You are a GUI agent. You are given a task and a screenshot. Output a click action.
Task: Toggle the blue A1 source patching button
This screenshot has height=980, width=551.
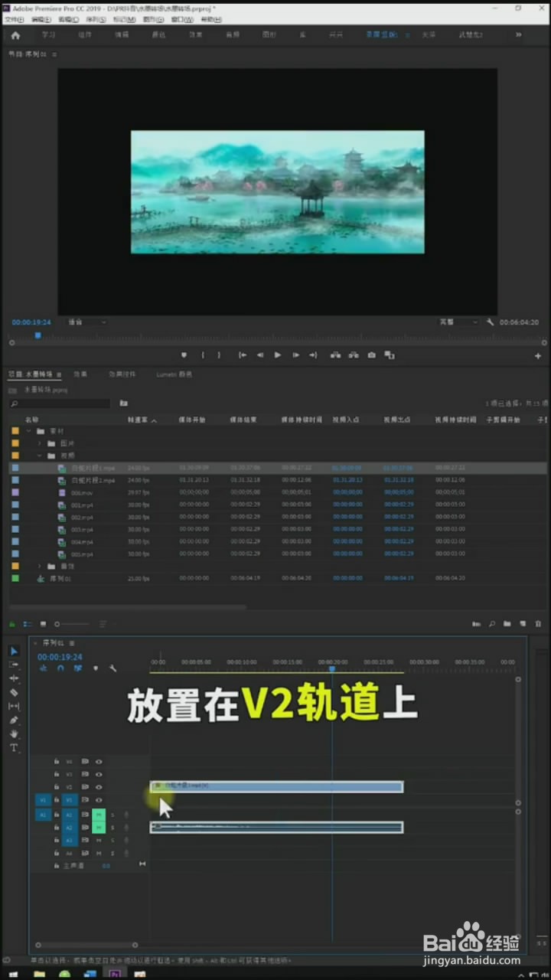point(43,815)
